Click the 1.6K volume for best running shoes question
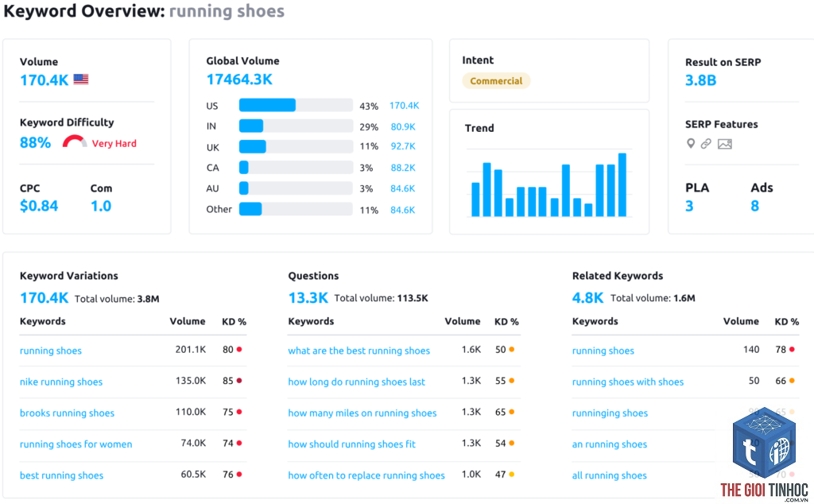 (471, 350)
